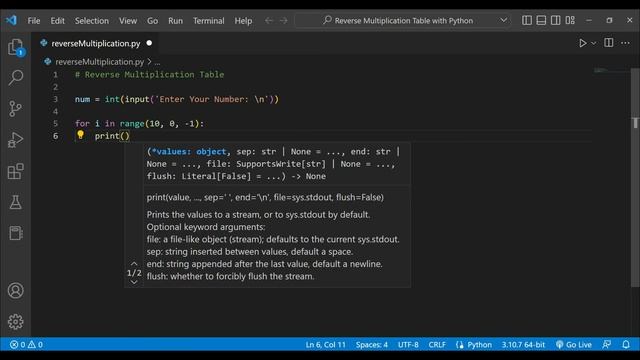This screenshot has height=360, width=640.
Task: Open the View menu
Action: click(128, 20)
